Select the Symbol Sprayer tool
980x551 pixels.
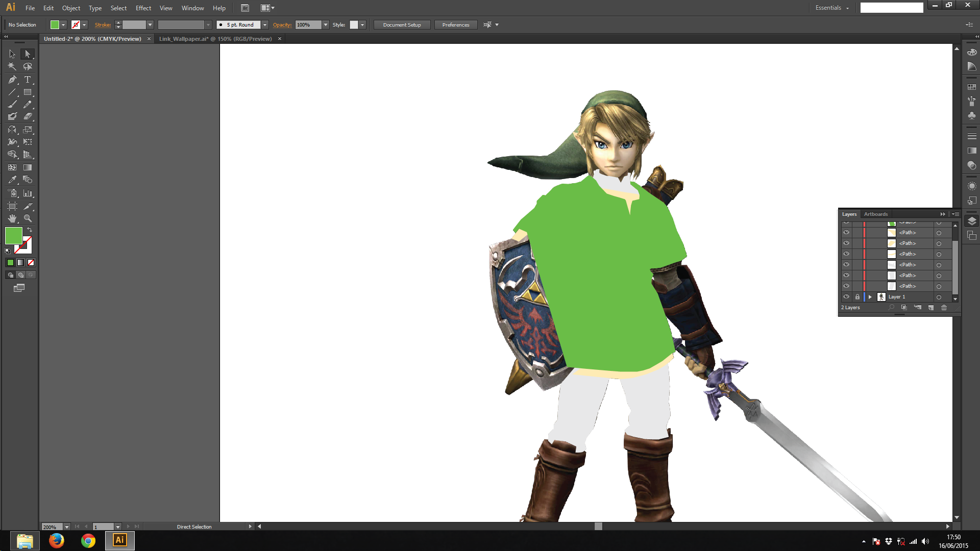coord(12,193)
